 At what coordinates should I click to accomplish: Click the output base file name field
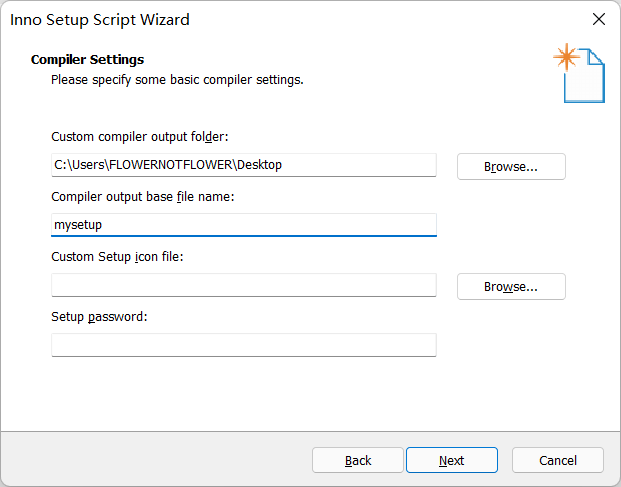tap(244, 225)
